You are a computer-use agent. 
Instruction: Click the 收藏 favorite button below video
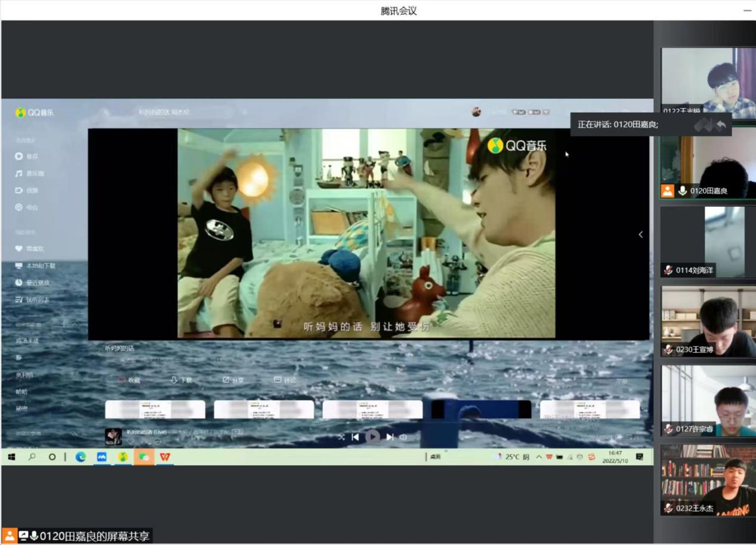click(x=129, y=380)
